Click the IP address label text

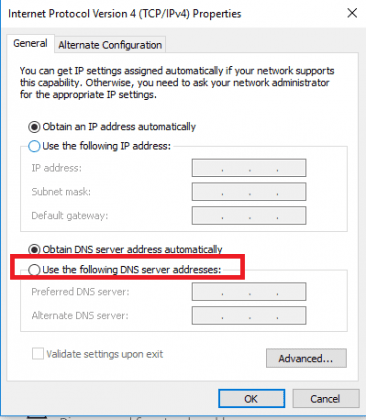pos(56,168)
